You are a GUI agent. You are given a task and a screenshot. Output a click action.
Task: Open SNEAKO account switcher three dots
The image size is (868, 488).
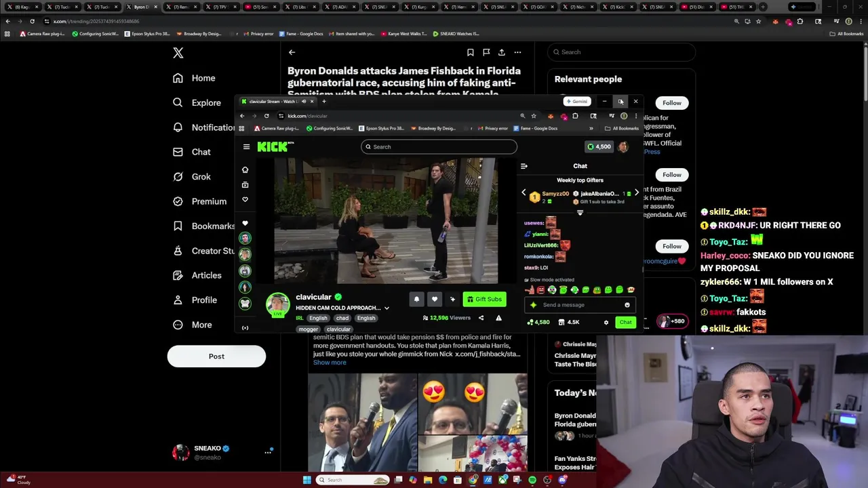tap(268, 452)
